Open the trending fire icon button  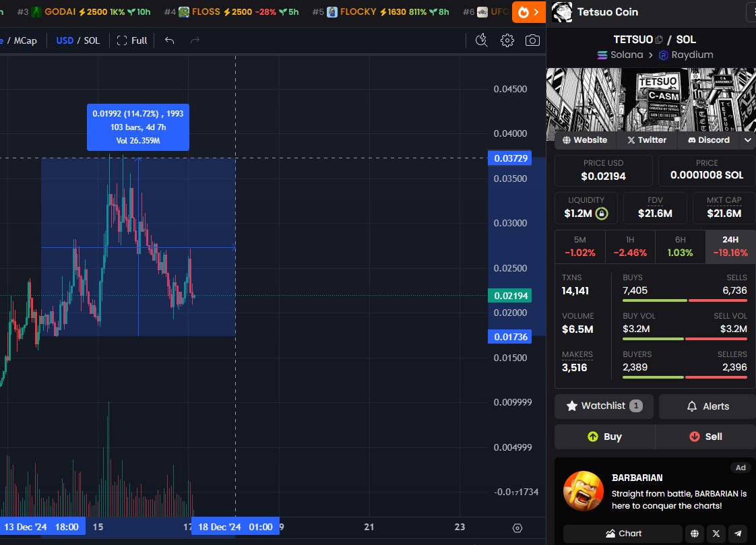pos(528,12)
